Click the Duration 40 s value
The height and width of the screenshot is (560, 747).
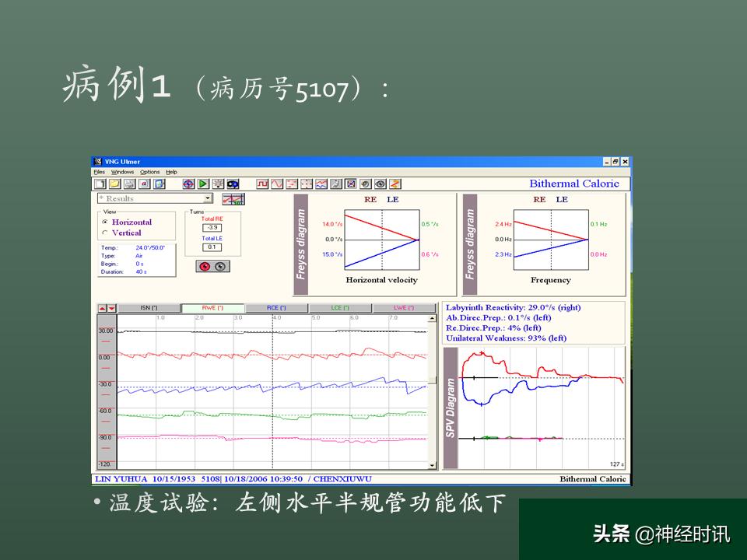tap(141, 272)
